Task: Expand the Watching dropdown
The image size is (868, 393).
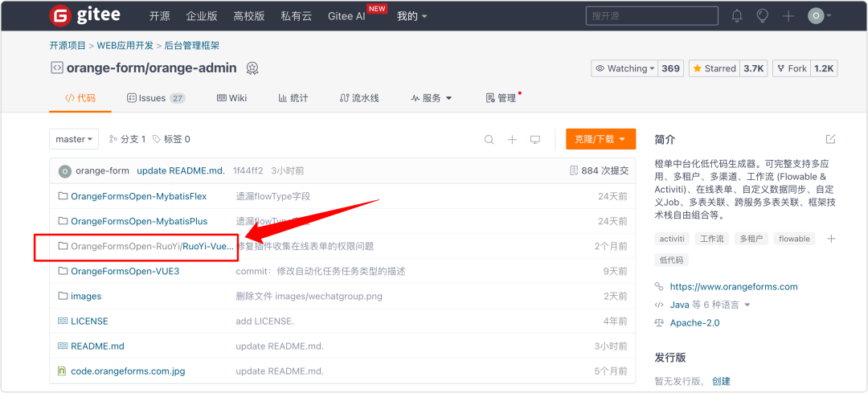Action: [625, 68]
